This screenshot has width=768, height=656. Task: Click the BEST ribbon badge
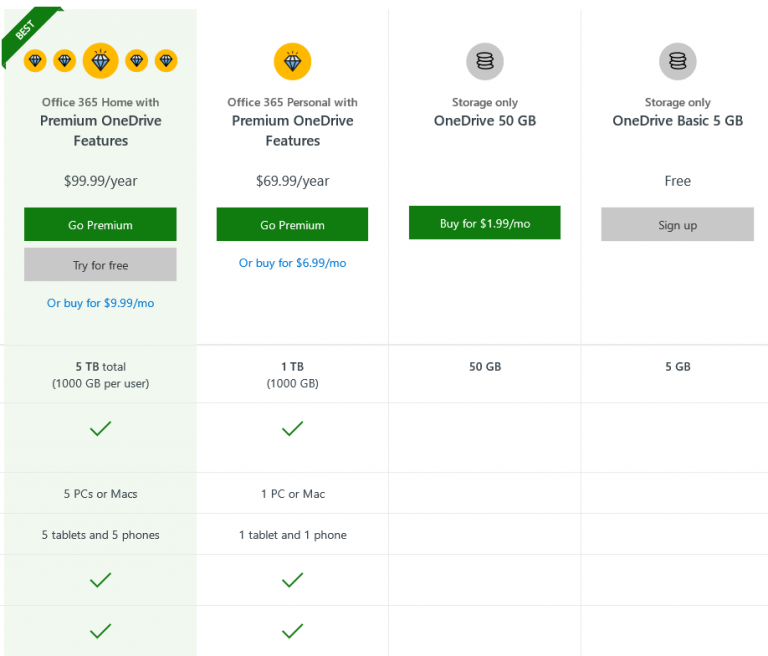tap(27, 32)
